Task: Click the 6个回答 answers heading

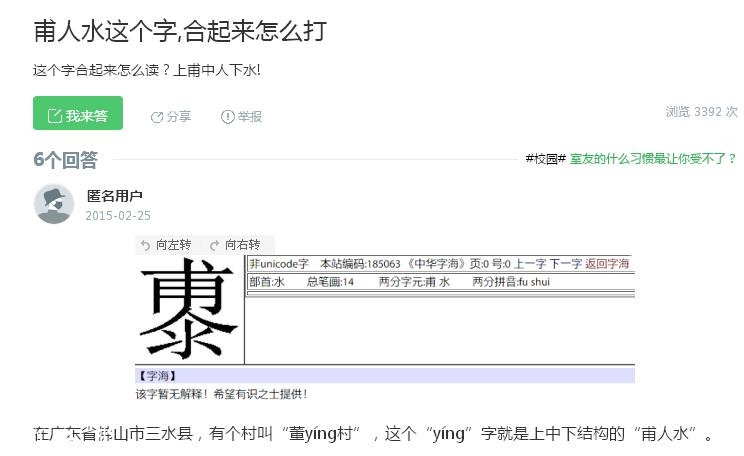Action: tap(65, 159)
